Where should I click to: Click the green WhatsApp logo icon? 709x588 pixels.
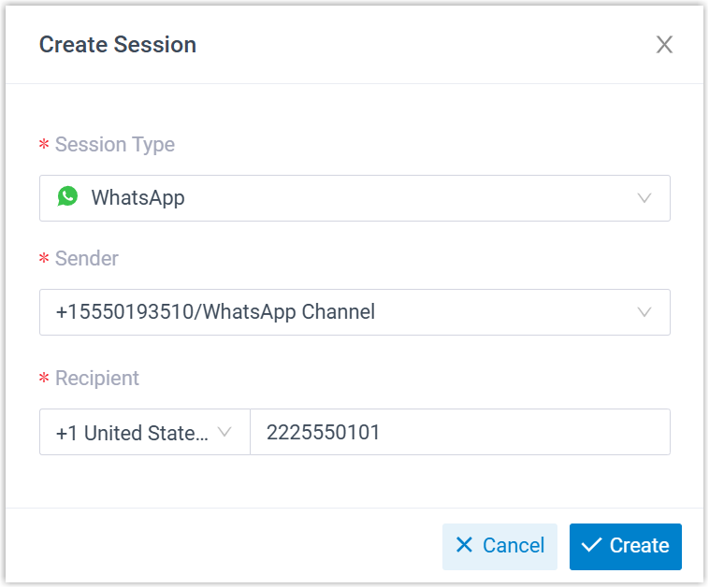coord(67,196)
